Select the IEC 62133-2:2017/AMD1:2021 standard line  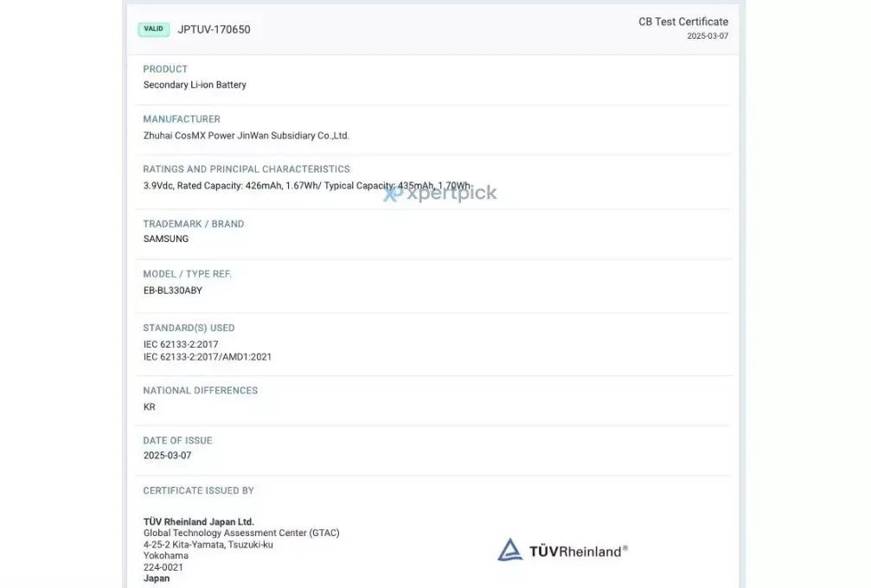tap(208, 357)
